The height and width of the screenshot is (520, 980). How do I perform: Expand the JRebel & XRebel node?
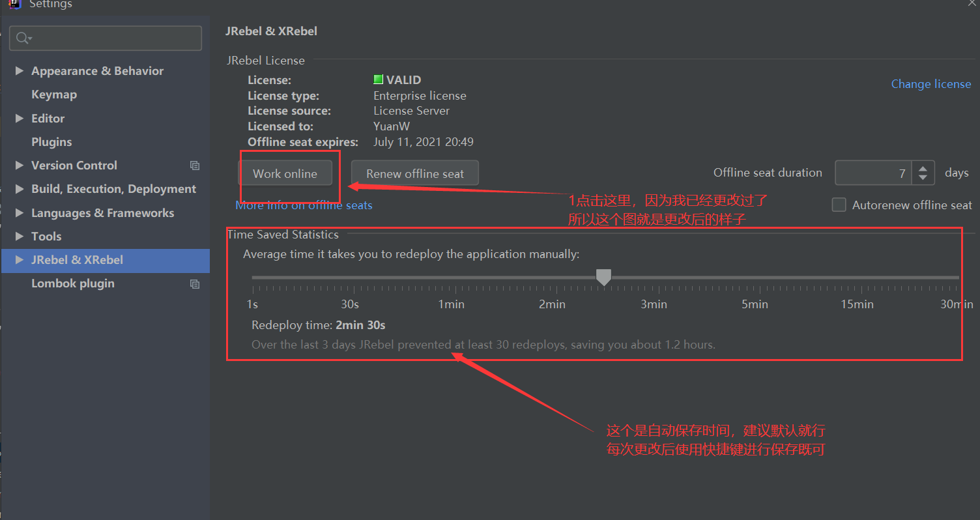[19, 260]
